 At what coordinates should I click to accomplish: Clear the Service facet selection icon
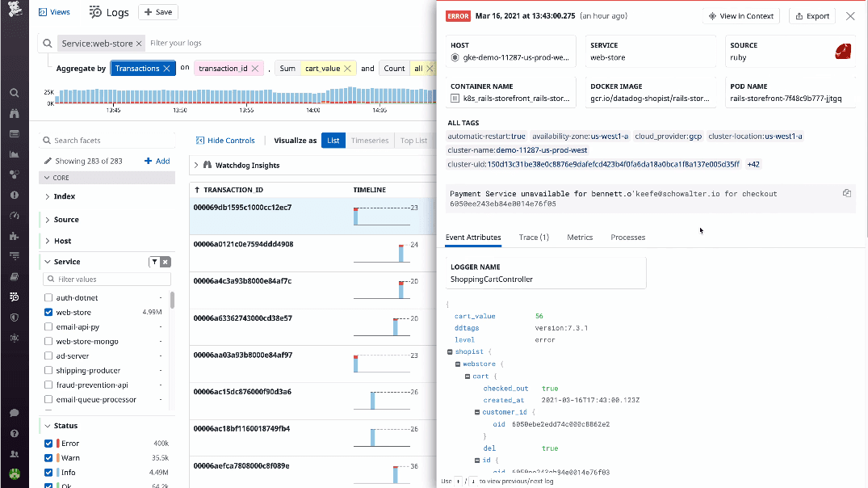[x=166, y=262]
